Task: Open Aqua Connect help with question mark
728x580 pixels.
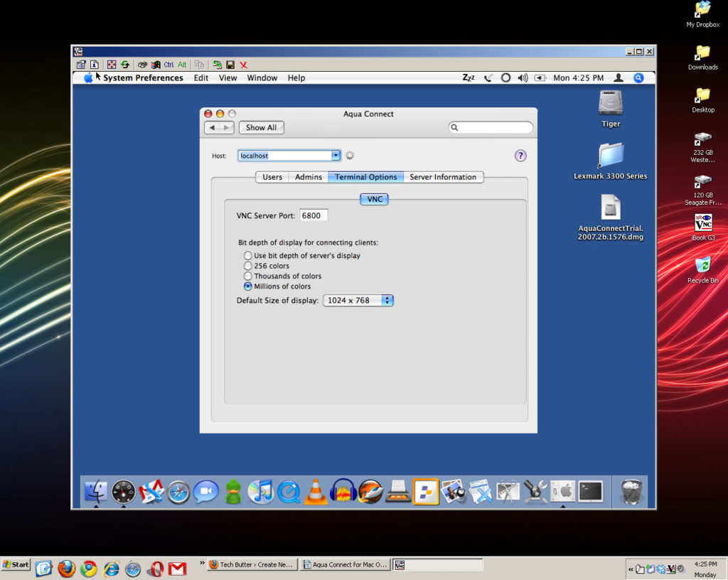Action: coord(520,156)
